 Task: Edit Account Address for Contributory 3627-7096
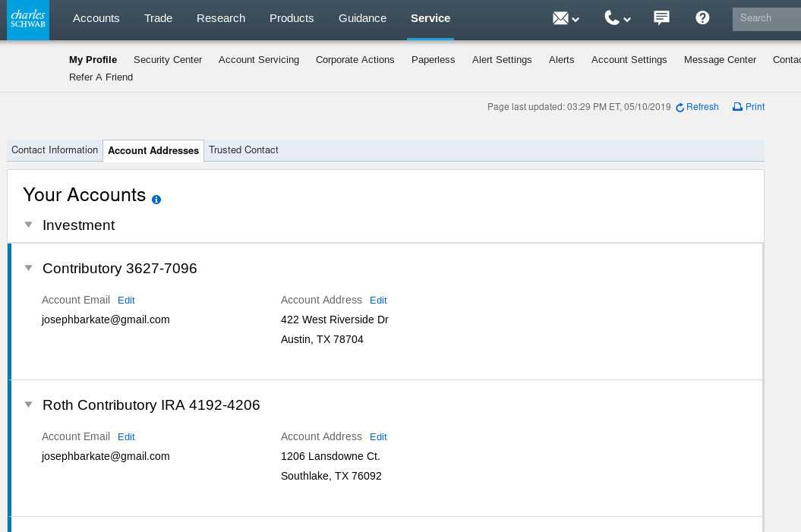tap(378, 301)
